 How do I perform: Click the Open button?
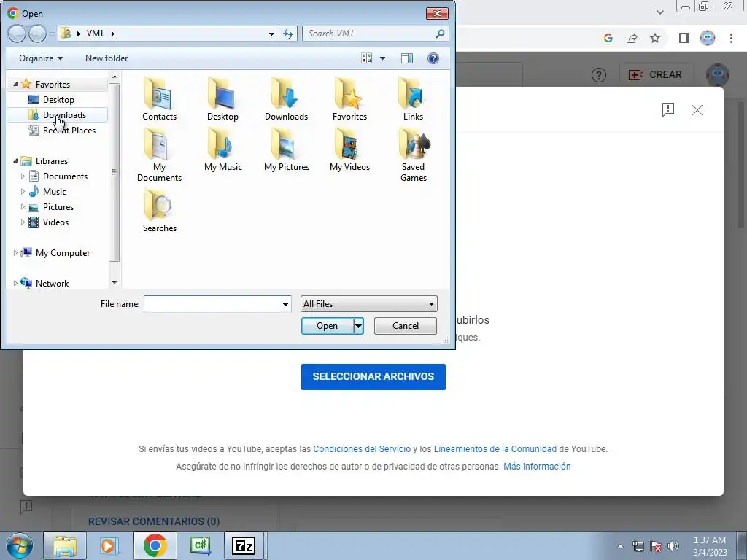tap(328, 326)
